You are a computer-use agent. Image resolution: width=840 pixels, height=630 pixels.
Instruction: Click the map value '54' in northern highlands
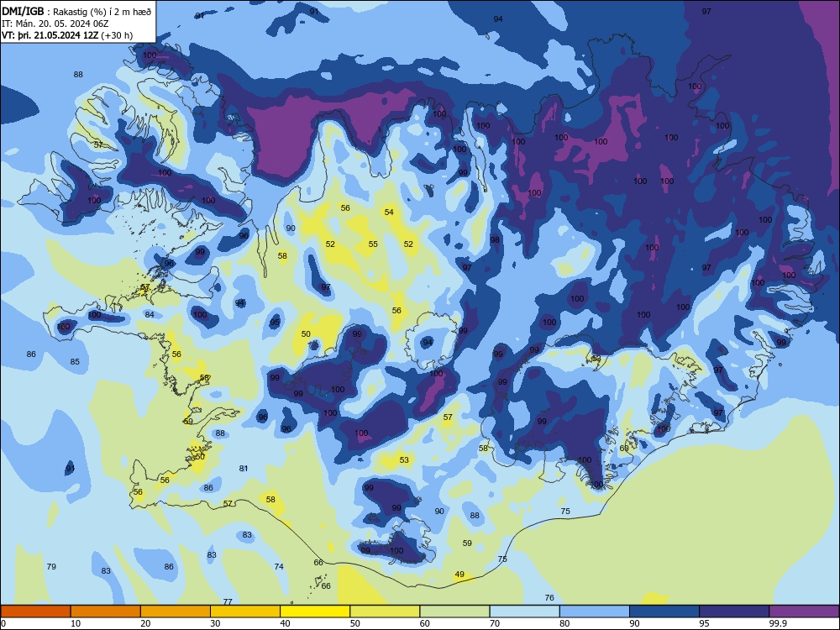point(389,213)
